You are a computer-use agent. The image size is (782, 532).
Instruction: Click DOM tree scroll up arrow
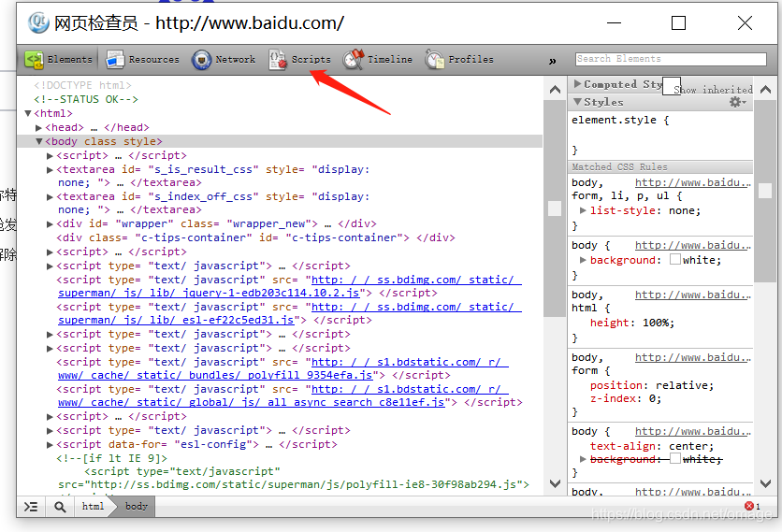[555, 90]
